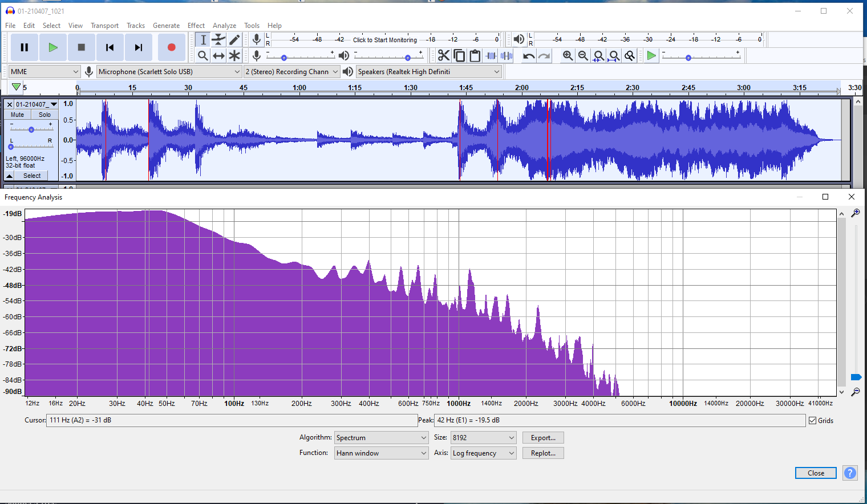Open the Tracks menu

[x=136, y=26]
